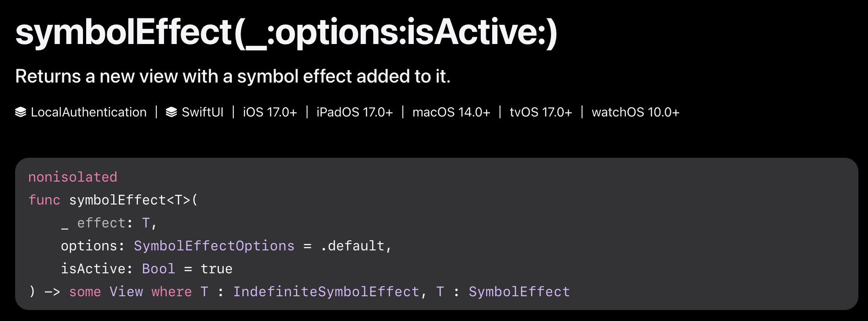Screen dimensions: 868x321
Task: Click the func keyword in code block
Action: (x=44, y=200)
